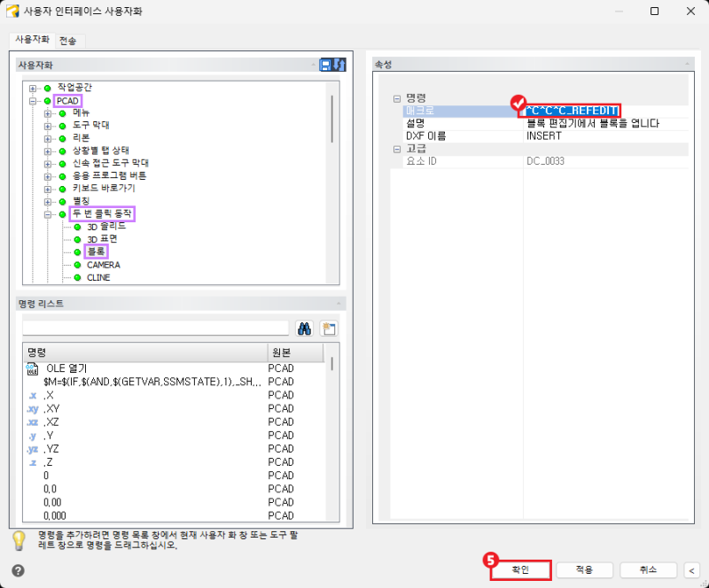Select the 0 command row

click(x=174, y=476)
